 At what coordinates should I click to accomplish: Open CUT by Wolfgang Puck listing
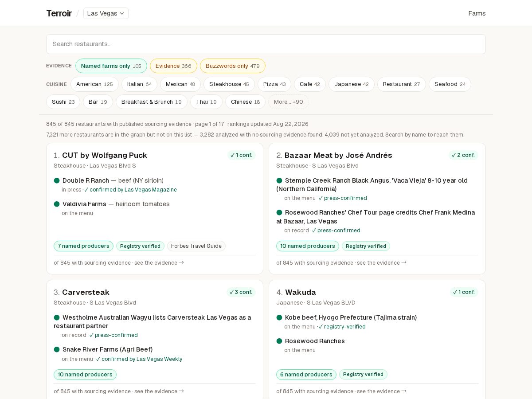pos(105,155)
